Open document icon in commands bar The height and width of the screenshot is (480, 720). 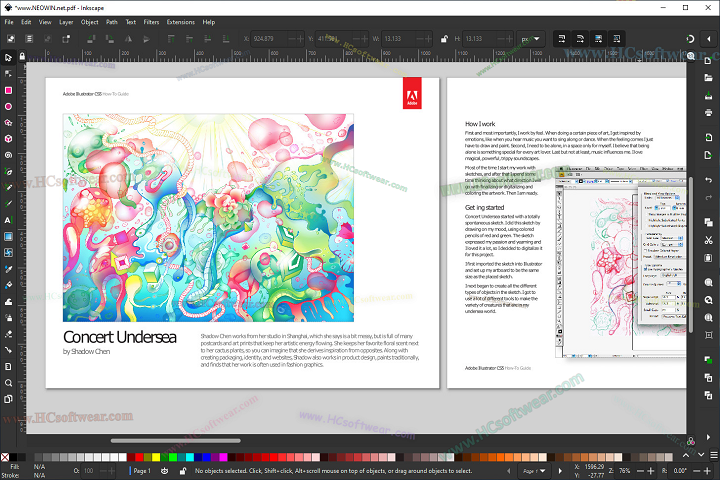(708, 78)
